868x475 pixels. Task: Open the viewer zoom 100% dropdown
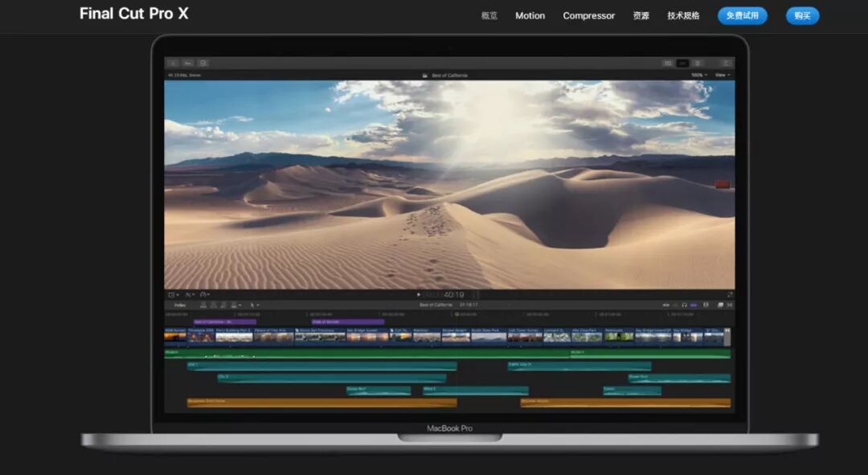698,75
